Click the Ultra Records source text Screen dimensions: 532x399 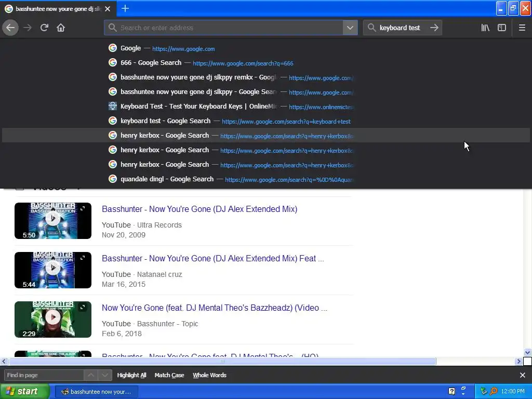(x=159, y=225)
